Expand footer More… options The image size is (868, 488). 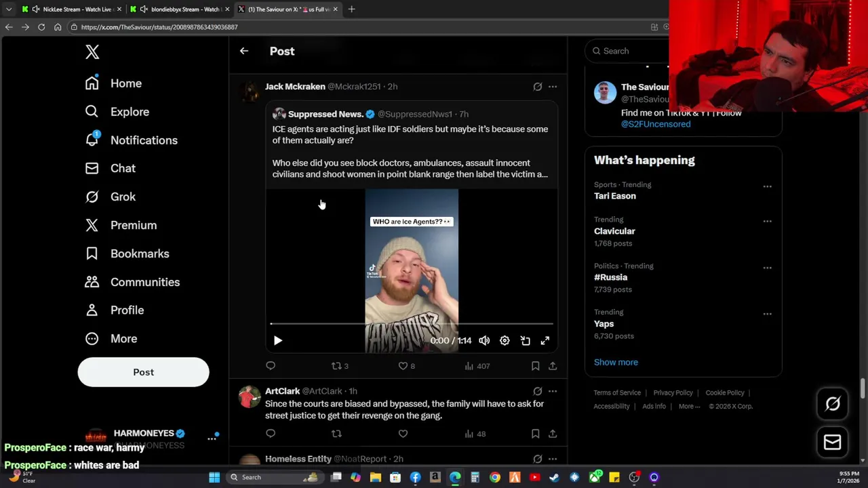pos(689,406)
